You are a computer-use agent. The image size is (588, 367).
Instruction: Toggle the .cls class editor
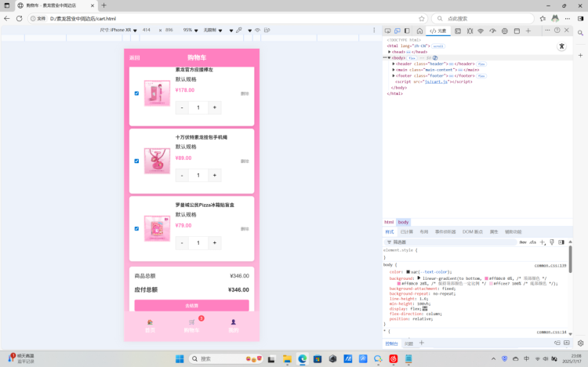pos(532,242)
